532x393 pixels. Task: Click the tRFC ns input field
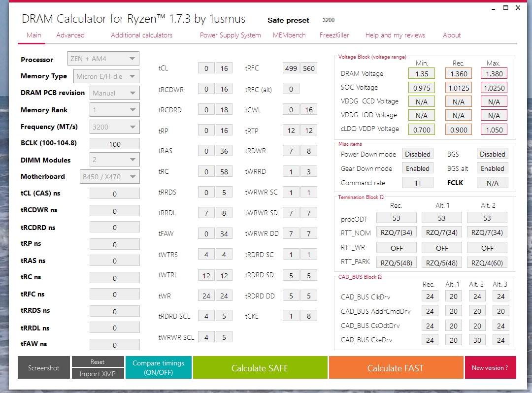tap(115, 294)
